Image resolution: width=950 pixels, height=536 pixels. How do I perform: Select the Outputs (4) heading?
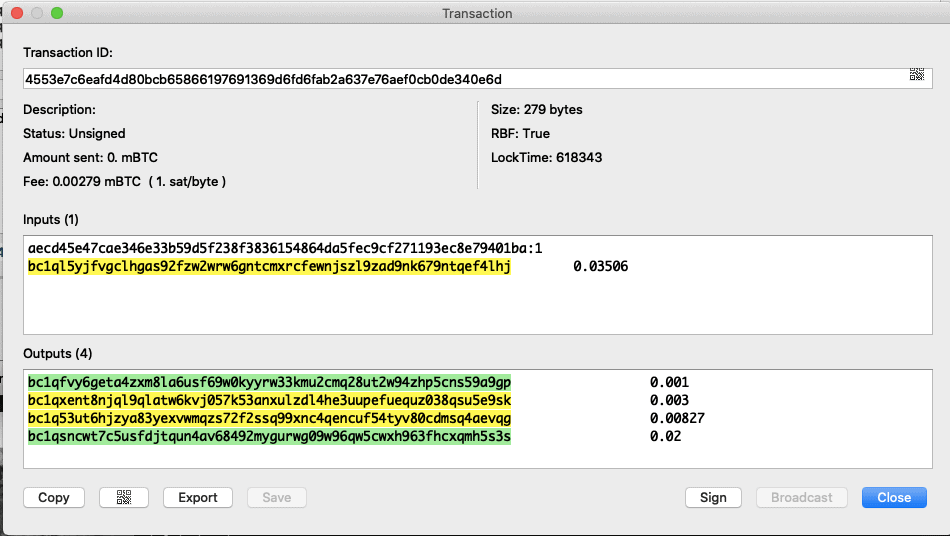58,354
